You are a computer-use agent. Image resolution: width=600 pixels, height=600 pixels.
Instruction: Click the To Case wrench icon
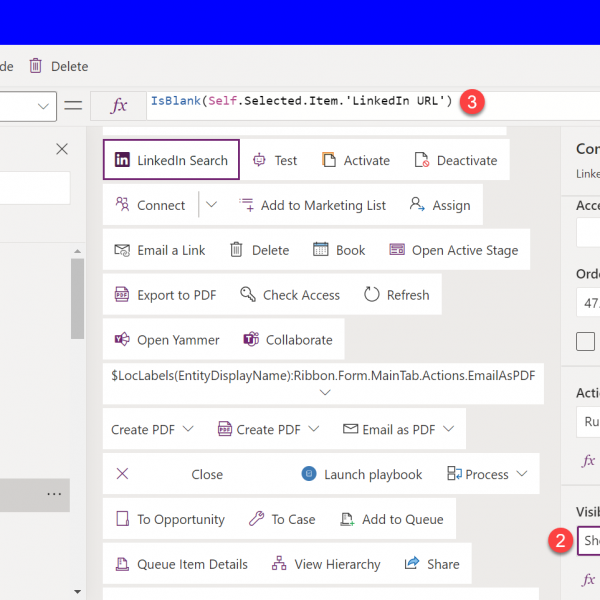tap(256, 519)
